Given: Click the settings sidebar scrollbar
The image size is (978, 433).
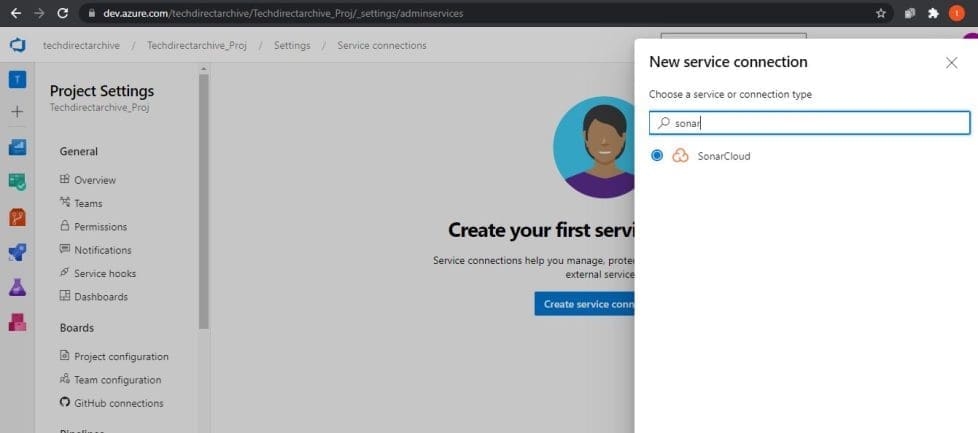Looking at the screenshot, I should (204, 200).
